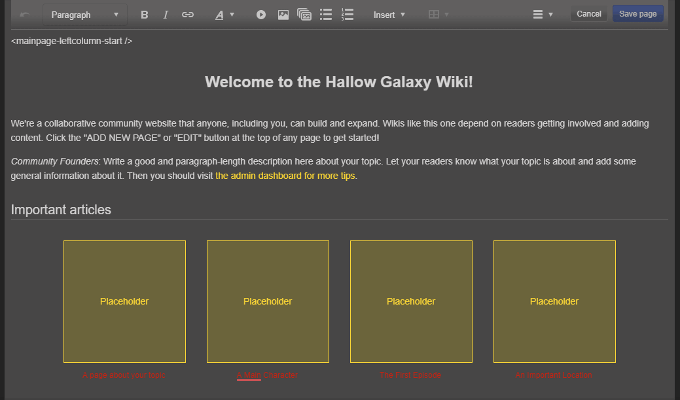Expand the Insert menu
This screenshot has width=680, height=400.
click(x=389, y=15)
